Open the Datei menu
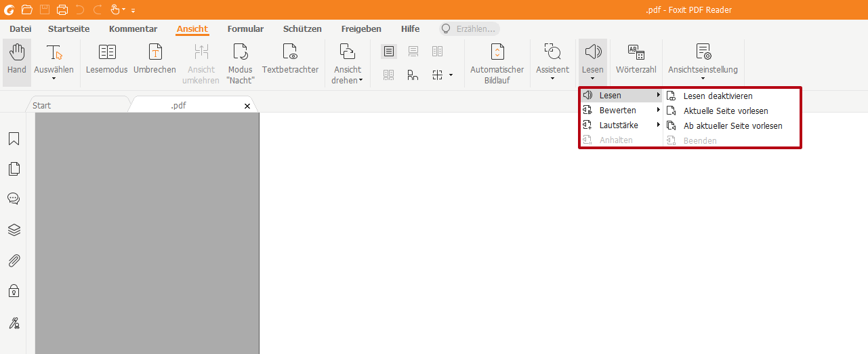Image resolution: width=868 pixels, height=354 pixels. [x=20, y=29]
